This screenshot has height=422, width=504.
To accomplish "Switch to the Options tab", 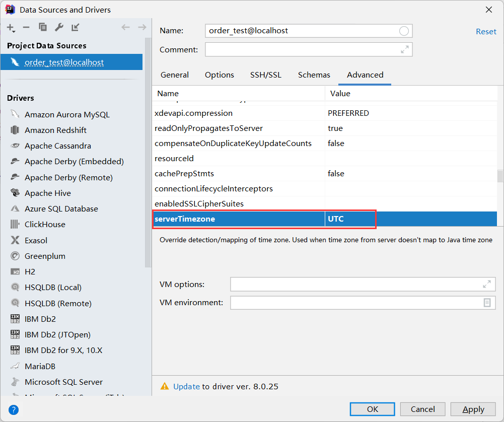I will pyautogui.click(x=220, y=75).
